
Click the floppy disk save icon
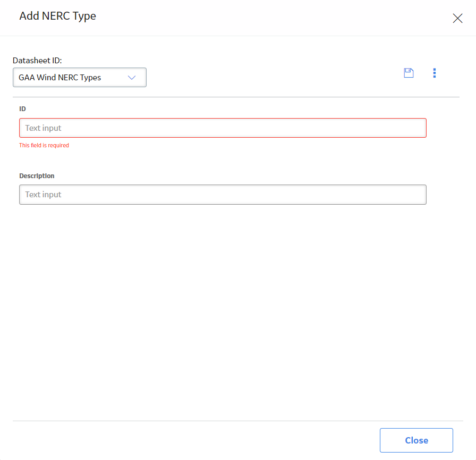(409, 73)
